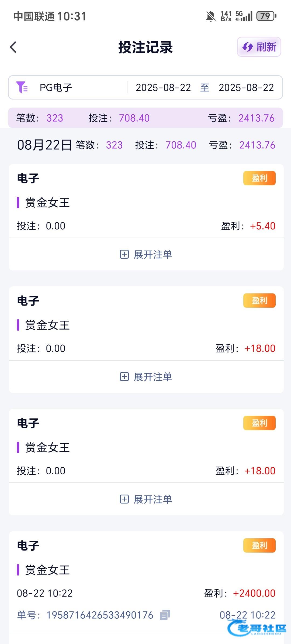The width and height of the screenshot is (291, 644).
Task: Tap the plus icon in second record
Action: (124, 377)
